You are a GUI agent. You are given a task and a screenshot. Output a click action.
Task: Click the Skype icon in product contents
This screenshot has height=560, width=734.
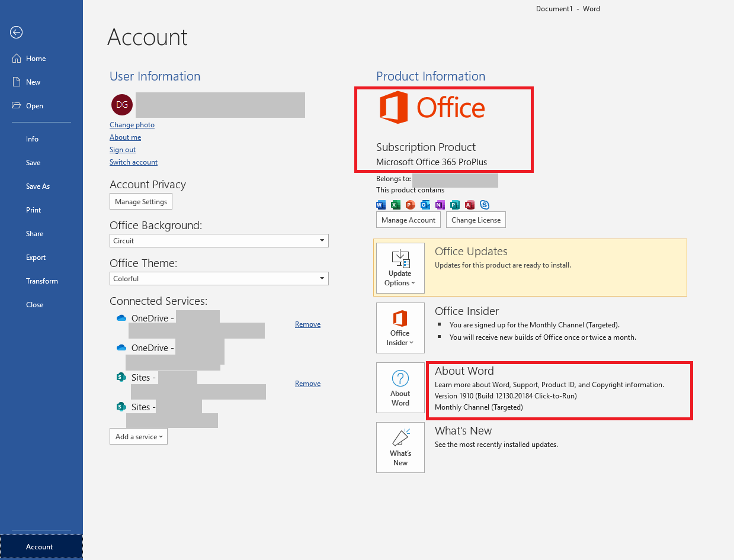tap(485, 205)
